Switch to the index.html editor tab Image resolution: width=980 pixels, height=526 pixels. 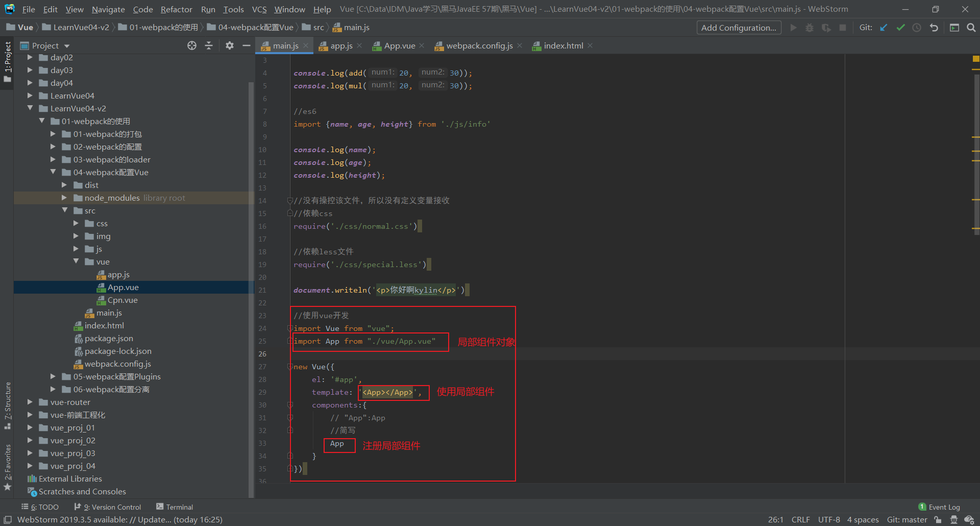563,45
